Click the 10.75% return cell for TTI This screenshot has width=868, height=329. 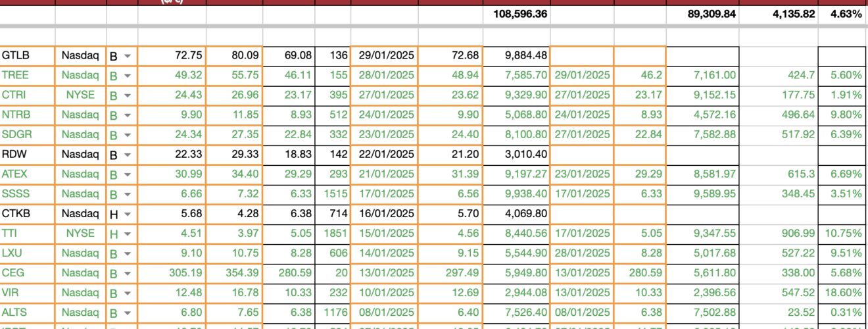coord(842,234)
